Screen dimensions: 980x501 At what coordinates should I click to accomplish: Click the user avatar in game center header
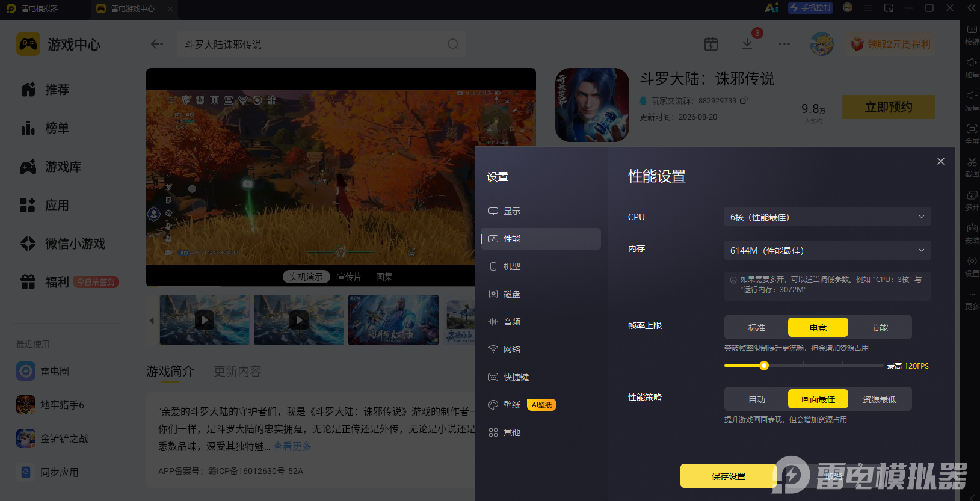(x=822, y=44)
